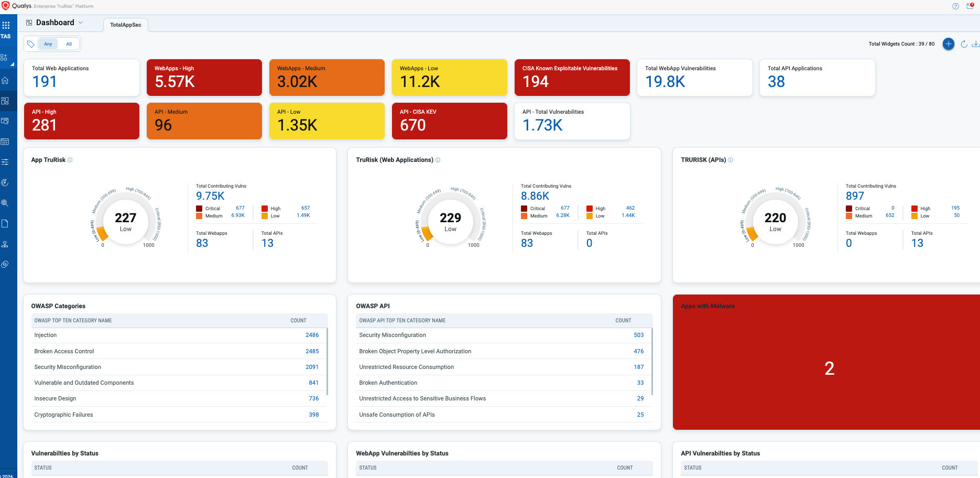
Task: Select the All tag filter option
Action: (69, 44)
